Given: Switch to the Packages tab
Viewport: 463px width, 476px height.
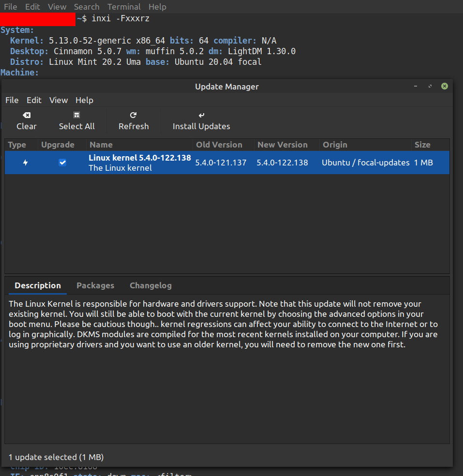Looking at the screenshot, I should [95, 285].
